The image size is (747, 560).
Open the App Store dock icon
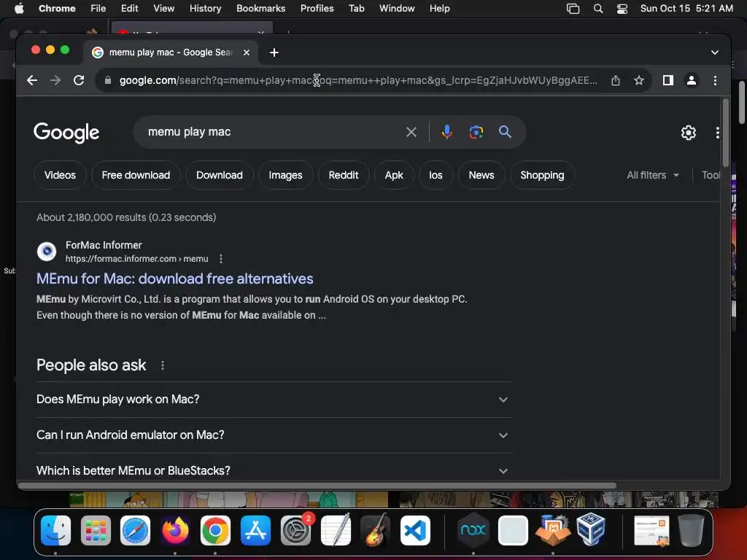coord(255,530)
